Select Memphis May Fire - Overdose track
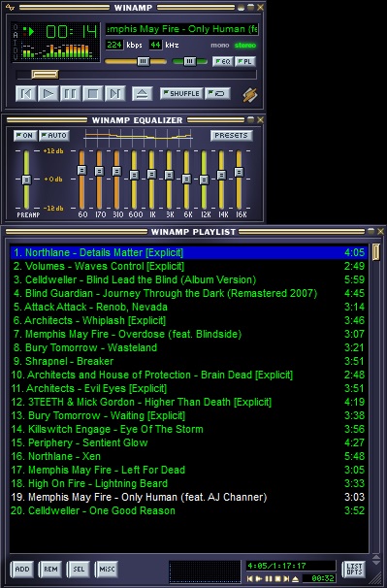This screenshot has height=588, width=387. 188,334
